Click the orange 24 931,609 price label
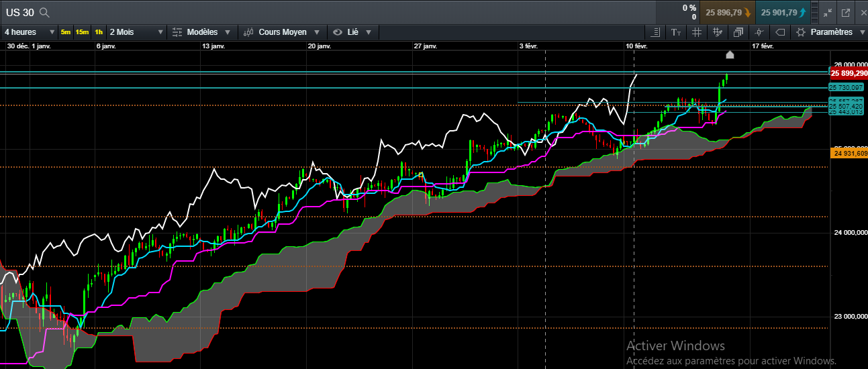868x369 pixels. [x=850, y=154]
